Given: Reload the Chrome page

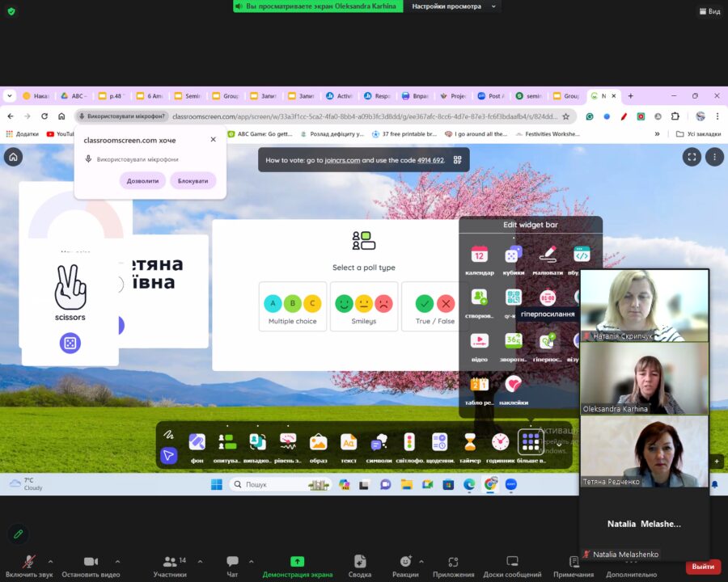Looking at the screenshot, I should 44,116.
